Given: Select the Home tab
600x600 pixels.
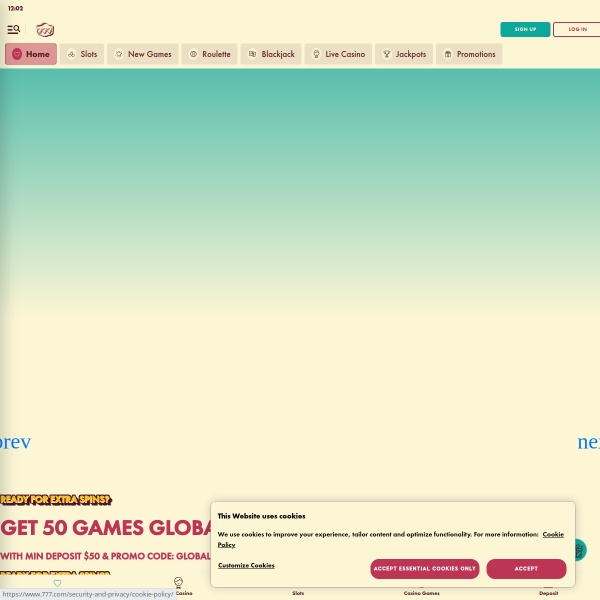Looking at the screenshot, I should click(x=31, y=54).
